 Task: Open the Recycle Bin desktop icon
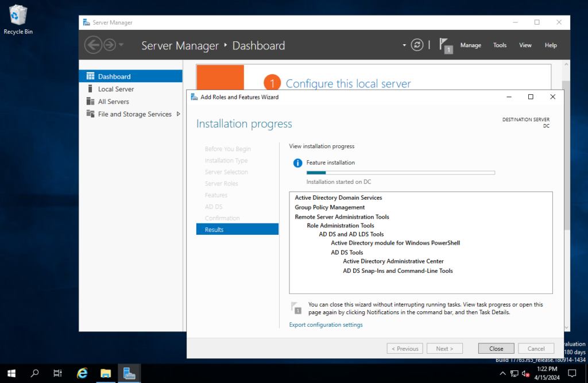(18, 20)
